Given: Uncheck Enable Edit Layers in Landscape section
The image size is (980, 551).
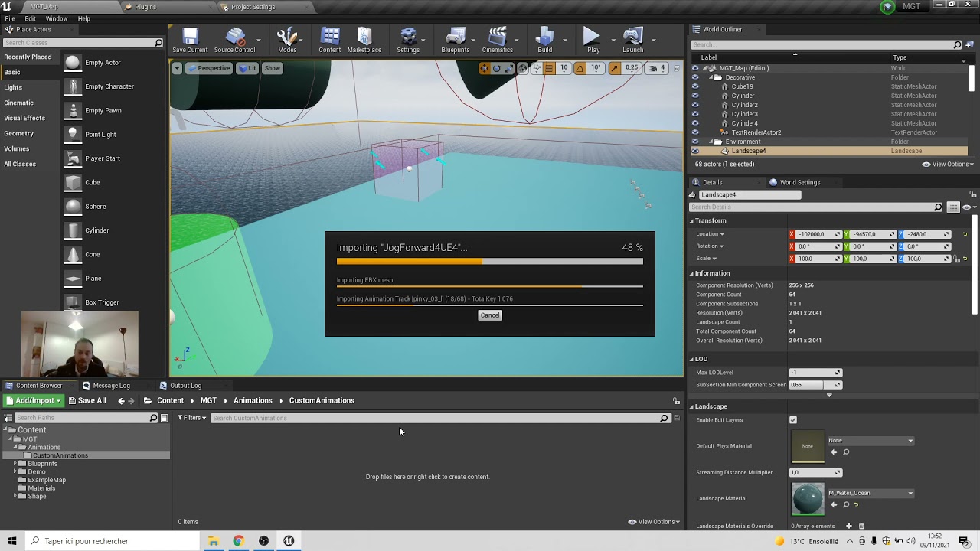Looking at the screenshot, I should (793, 419).
